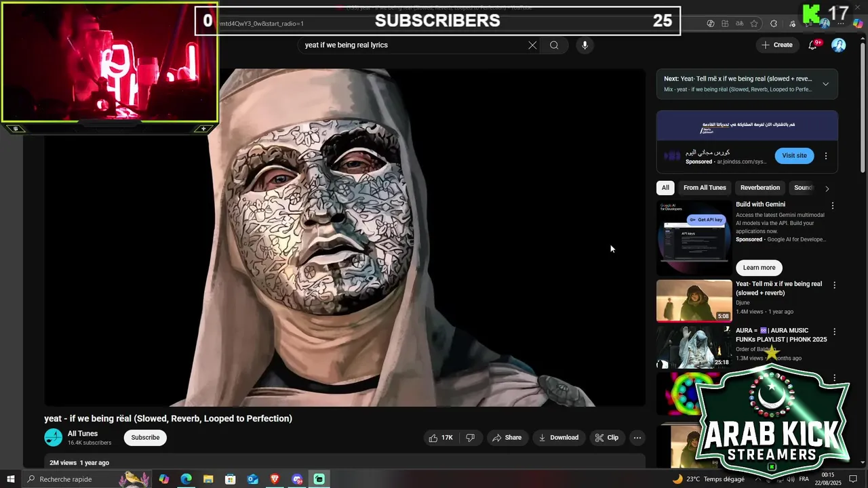Download the video
The image size is (868, 488).
tap(559, 438)
